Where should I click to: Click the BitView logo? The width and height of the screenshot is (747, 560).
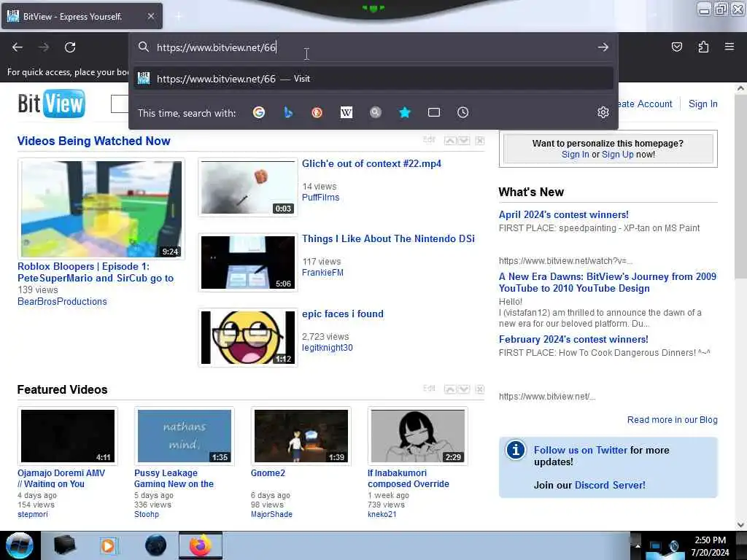point(52,104)
